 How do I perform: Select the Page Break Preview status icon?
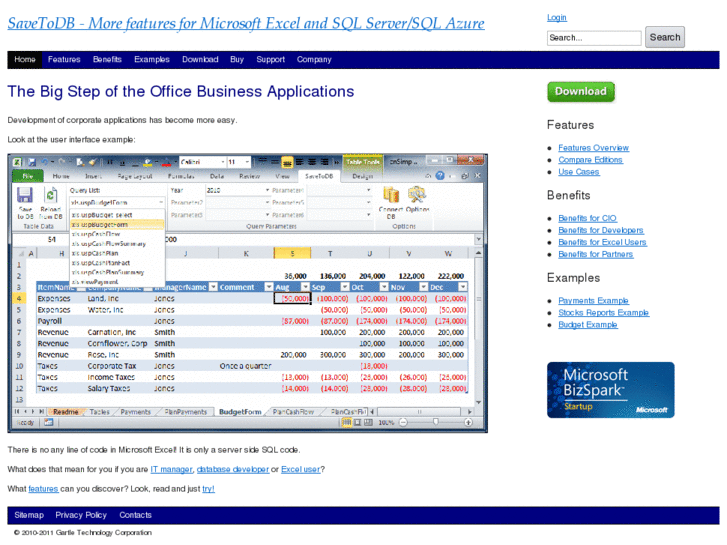coord(368,422)
